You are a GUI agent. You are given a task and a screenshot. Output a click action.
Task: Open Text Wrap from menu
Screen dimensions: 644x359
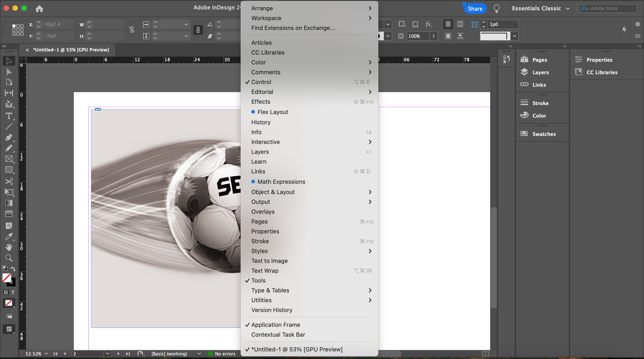[x=265, y=271]
